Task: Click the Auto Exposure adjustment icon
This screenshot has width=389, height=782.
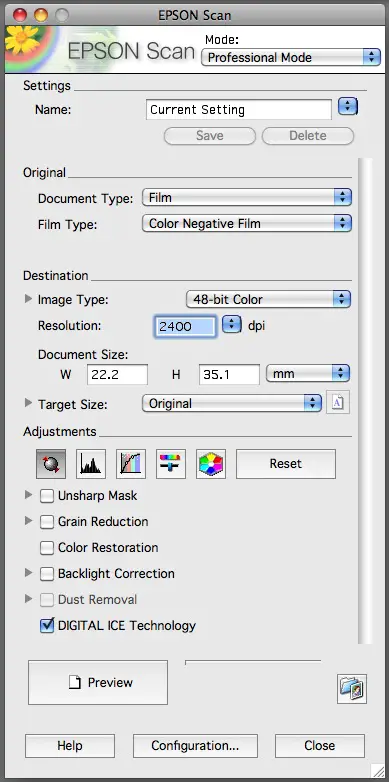Action: (x=51, y=464)
